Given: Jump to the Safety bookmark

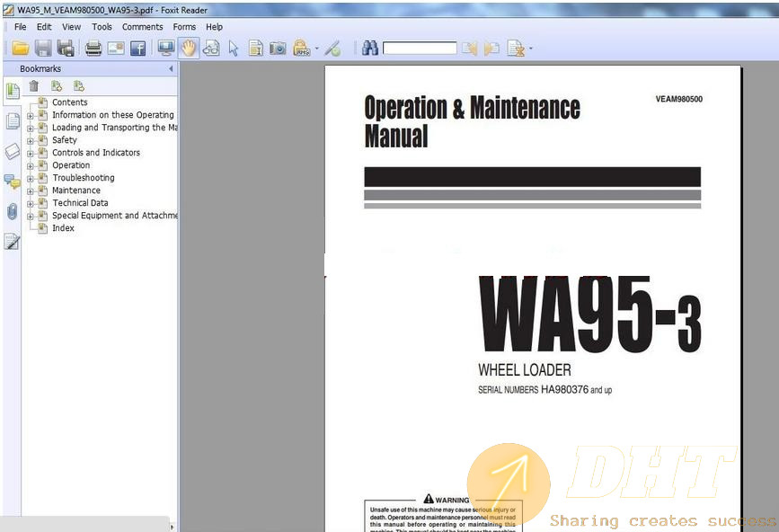Looking at the screenshot, I should point(65,140).
